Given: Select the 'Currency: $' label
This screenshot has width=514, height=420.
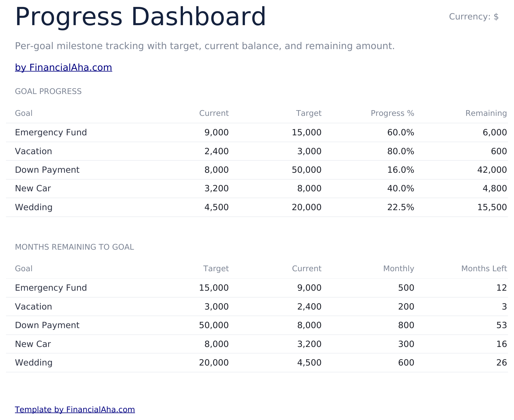Looking at the screenshot, I should [474, 16].
